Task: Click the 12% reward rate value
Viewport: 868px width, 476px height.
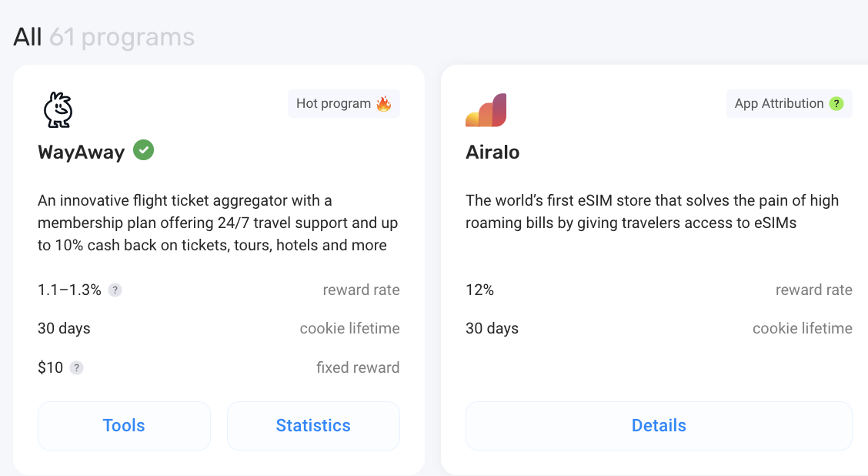Action: coord(480,290)
